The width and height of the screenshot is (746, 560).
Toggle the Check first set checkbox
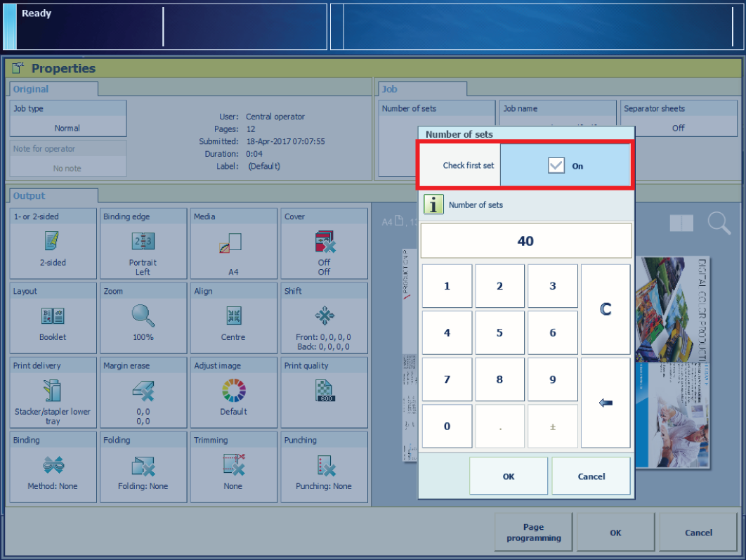[556, 166]
